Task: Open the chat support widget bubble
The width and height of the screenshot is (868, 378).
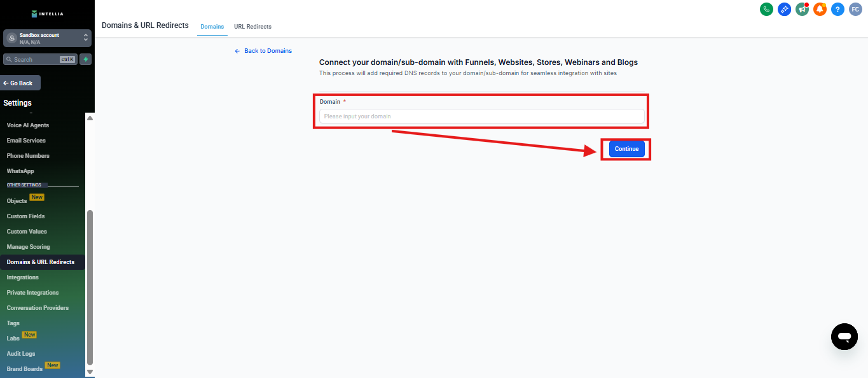Action: tap(844, 336)
